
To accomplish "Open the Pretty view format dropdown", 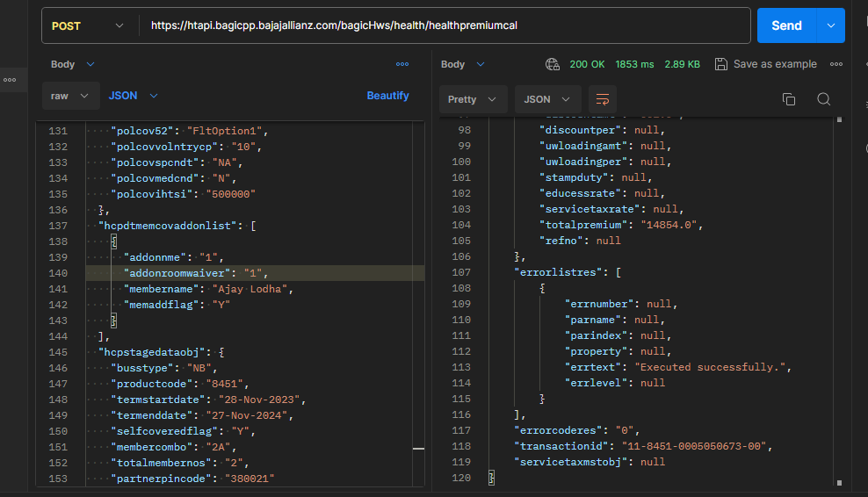I will click(473, 99).
